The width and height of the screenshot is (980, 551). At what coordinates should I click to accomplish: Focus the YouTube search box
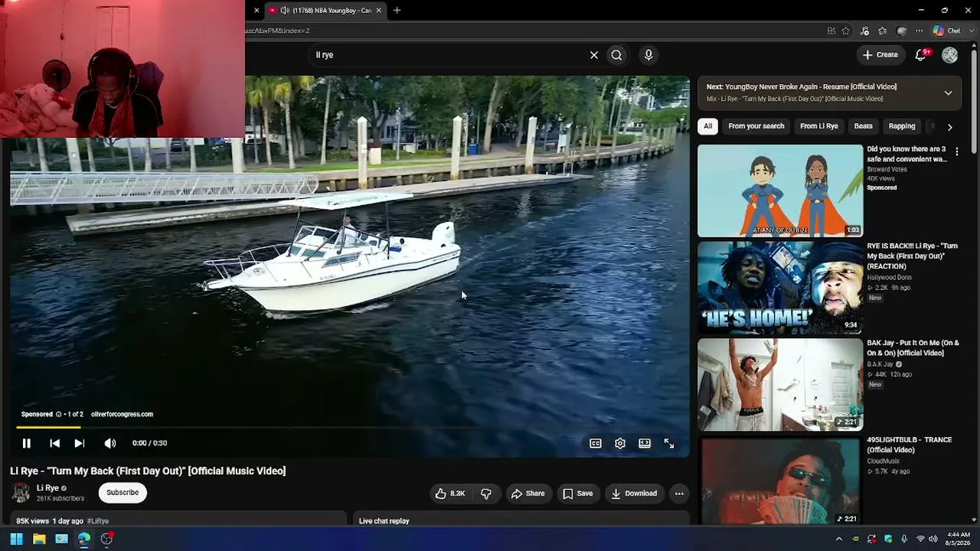448,55
